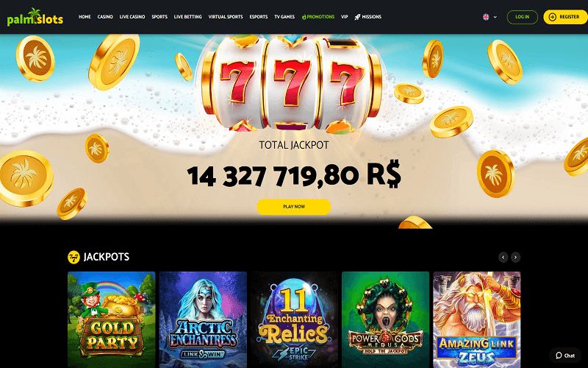Go to the Sports section
This screenshot has height=368, width=588.
tap(159, 17)
